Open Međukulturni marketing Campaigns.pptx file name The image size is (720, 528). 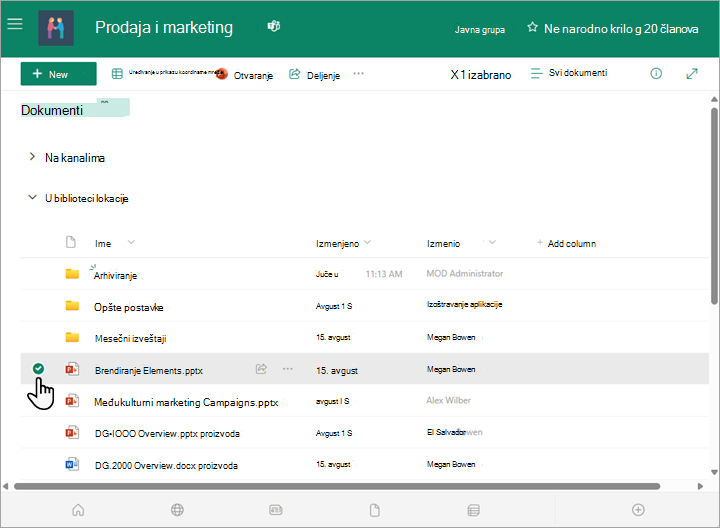[x=186, y=402]
